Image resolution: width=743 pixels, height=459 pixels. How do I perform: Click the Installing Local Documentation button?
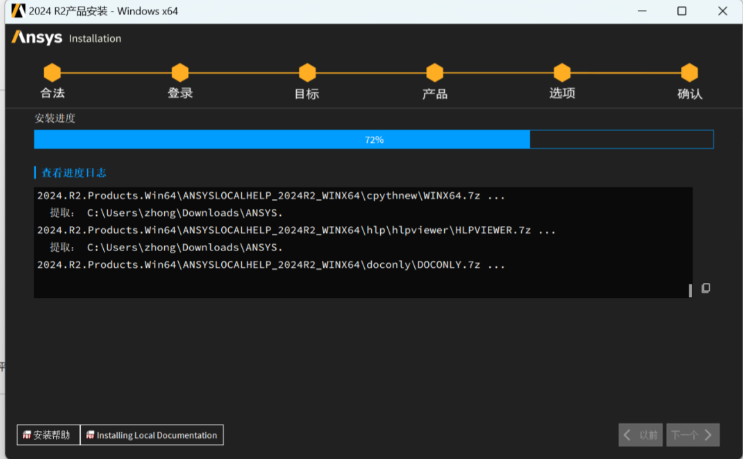[x=151, y=435]
